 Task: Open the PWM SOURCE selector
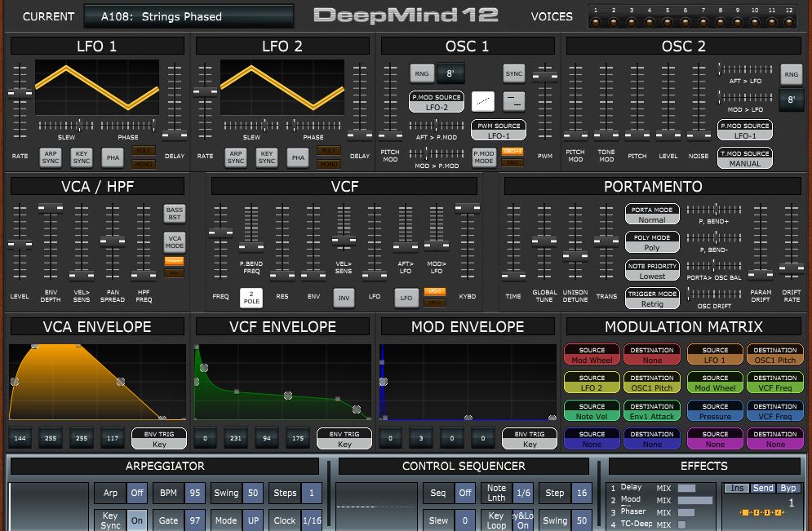(499, 131)
